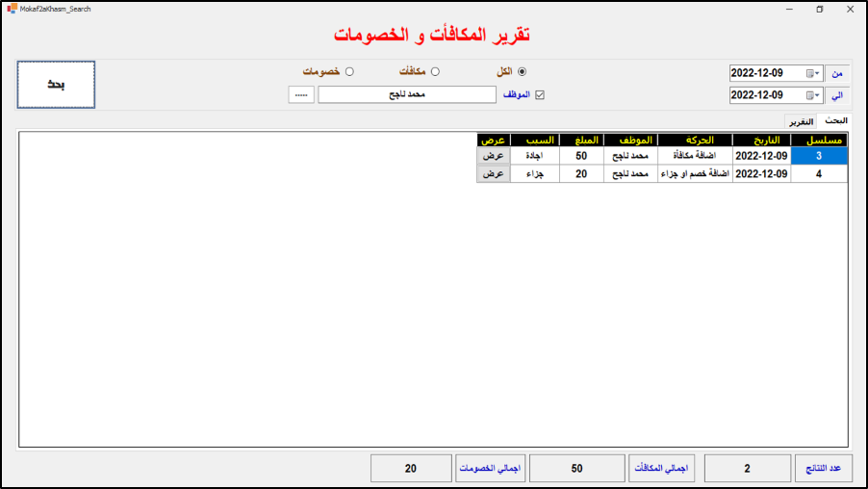Image resolution: width=868 pixels, height=489 pixels.
Task: Open the من (from) date calendar dropdown
Action: (x=813, y=73)
